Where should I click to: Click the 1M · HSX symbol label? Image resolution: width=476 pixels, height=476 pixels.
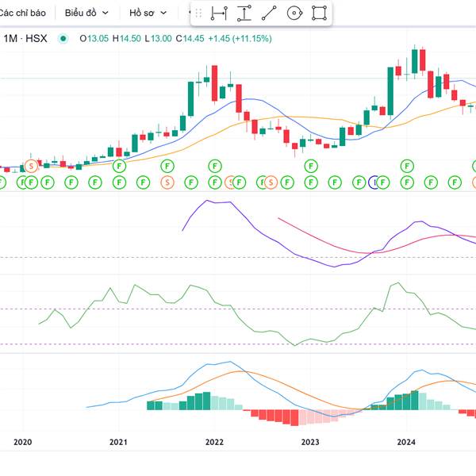coord(25,39)
